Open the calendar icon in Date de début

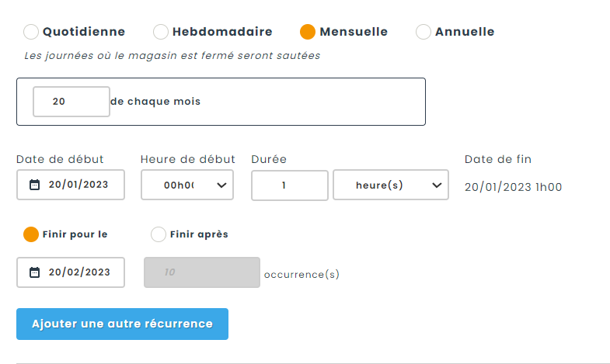(34, 185)
